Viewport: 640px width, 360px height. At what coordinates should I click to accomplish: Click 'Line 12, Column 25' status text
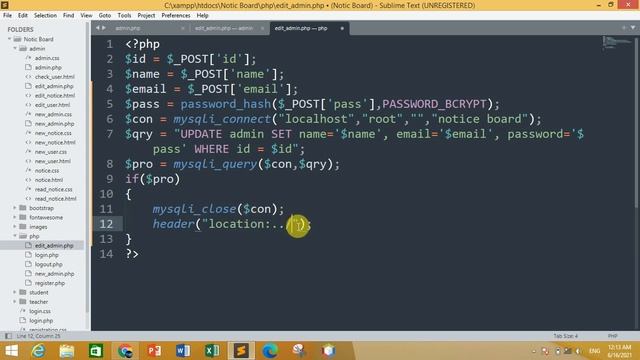pos(38,336)
